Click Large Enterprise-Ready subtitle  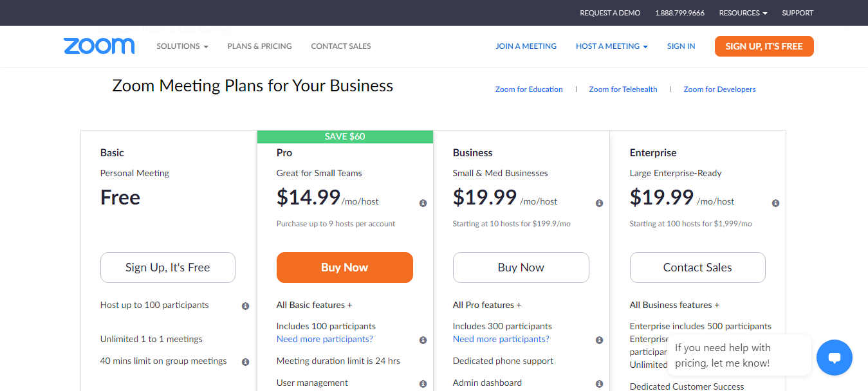[x=676, y=173]
